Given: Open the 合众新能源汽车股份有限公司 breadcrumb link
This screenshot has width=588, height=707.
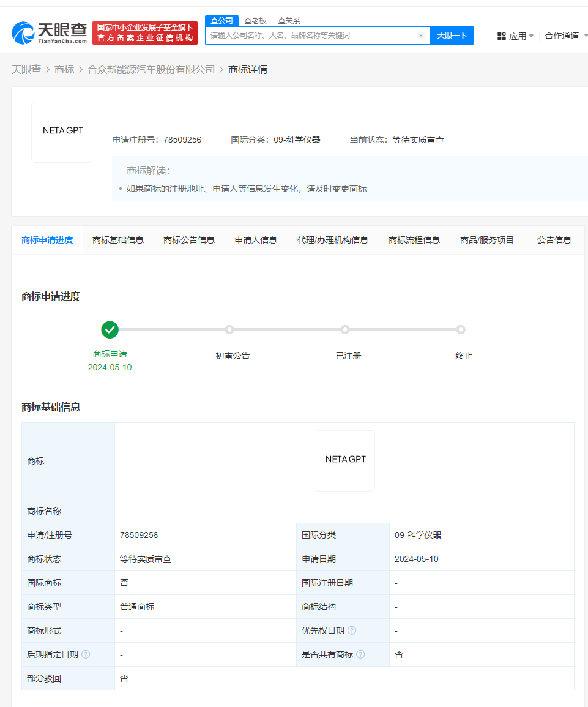Looking at the screenshot, I should (151, 69).
